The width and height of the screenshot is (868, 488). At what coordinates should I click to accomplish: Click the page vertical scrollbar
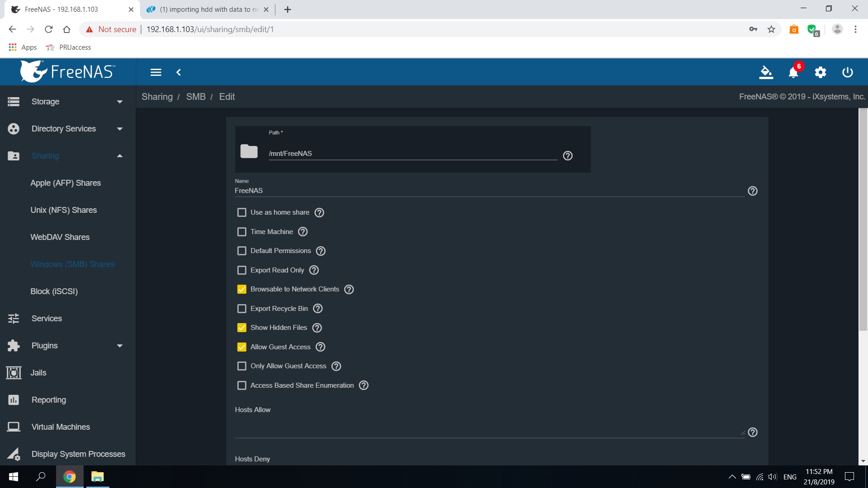point(863,220)
